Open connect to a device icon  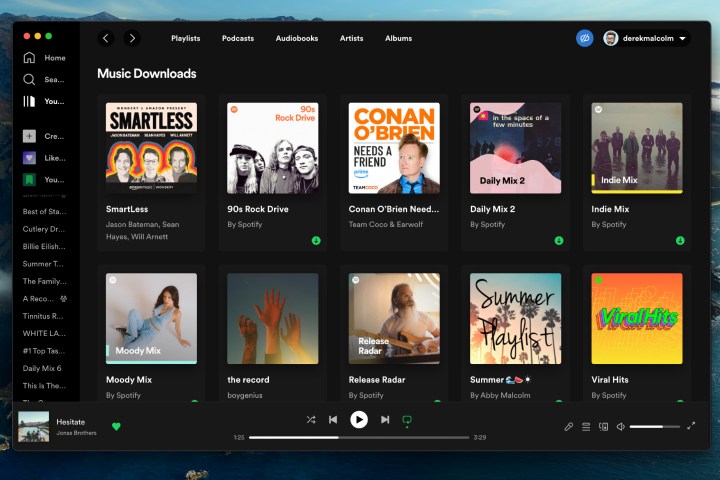point(603,427)
